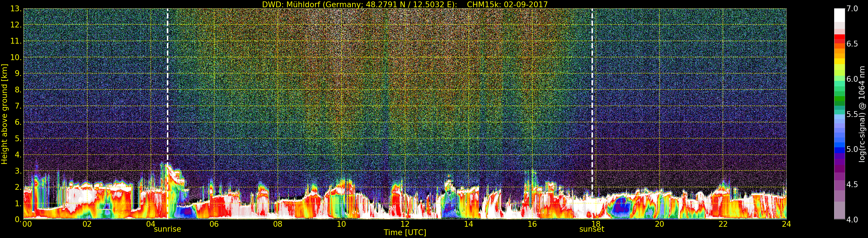Click the '12' tick on the time axis

[x=405, y=224]
